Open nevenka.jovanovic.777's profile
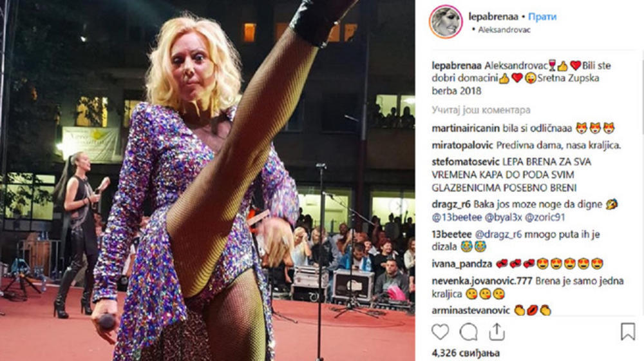The width and height of the screenshot is (644, 361). pyautogui.click(x=482, y=281)
